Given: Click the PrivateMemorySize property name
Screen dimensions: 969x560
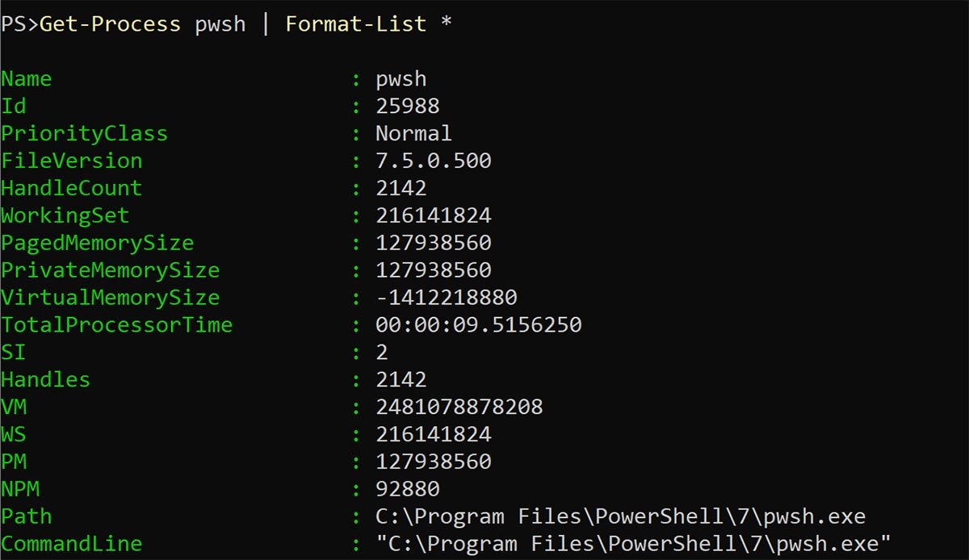Looking at the screenshot, I should 110,270.
